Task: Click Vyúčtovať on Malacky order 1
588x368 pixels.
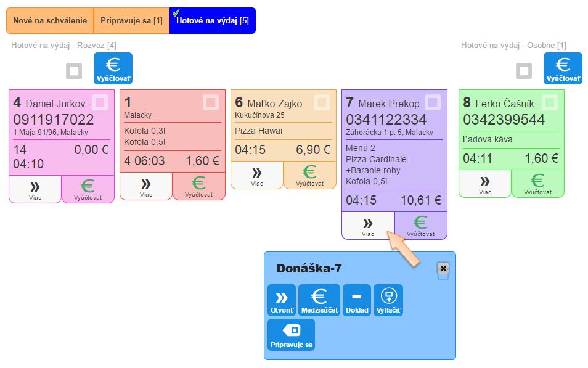Action: [x=199, y=186]
